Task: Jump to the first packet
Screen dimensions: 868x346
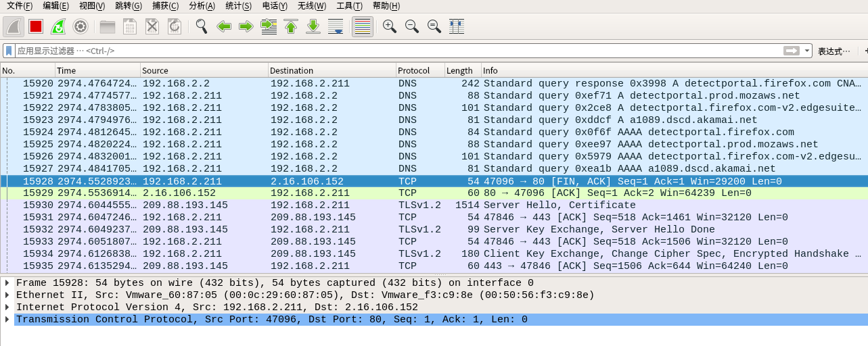Action: click(x=291, y=26)
